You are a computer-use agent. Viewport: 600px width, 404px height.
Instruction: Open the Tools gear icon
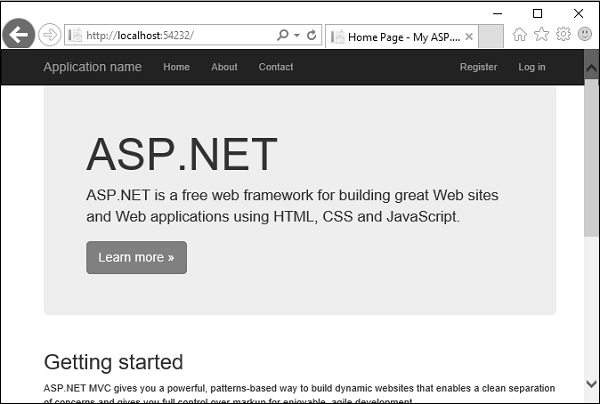563,35
